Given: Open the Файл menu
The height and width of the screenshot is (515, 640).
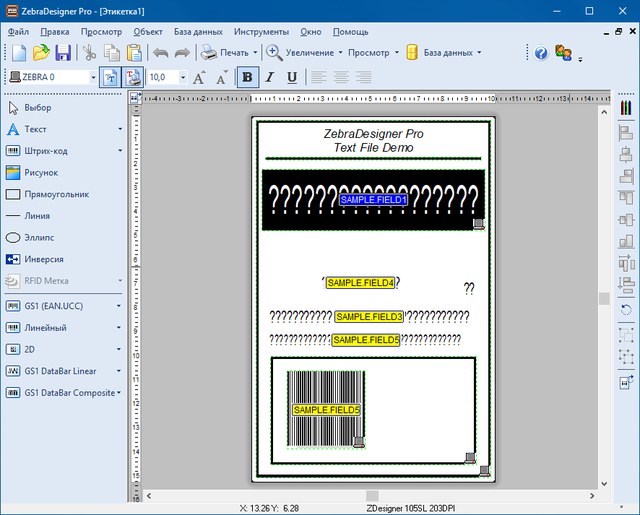Looking at the screenshot, I should coord(18,31).
